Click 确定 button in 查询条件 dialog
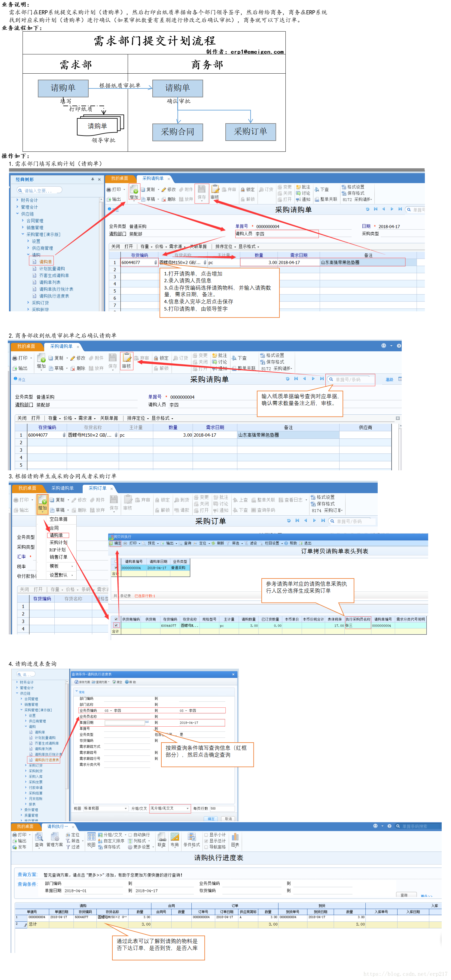 point(211,819)
